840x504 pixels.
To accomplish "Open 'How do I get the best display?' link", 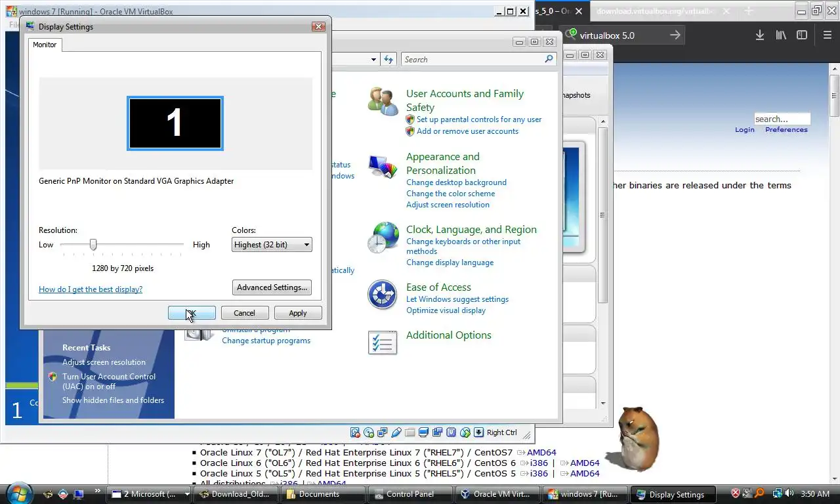I will (91, 289).
